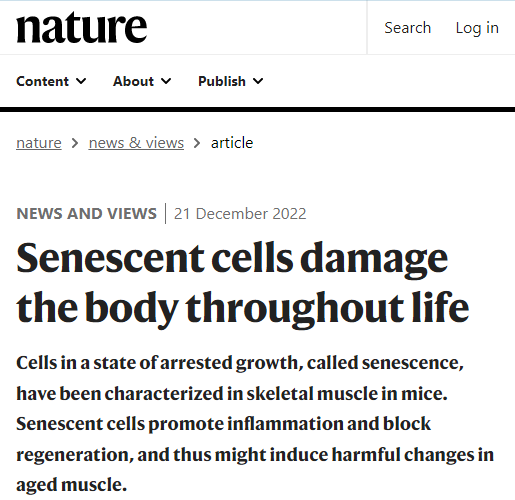Click the 21 December 2022 date

click(x=240, y=214)
